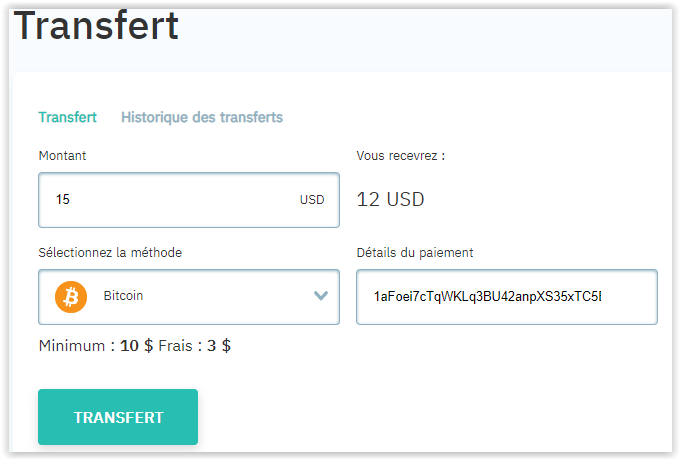The width and height of the screenshot is (680, 460).
Task: Click into the Montant amount field
Action: click(x=170, y=200)
